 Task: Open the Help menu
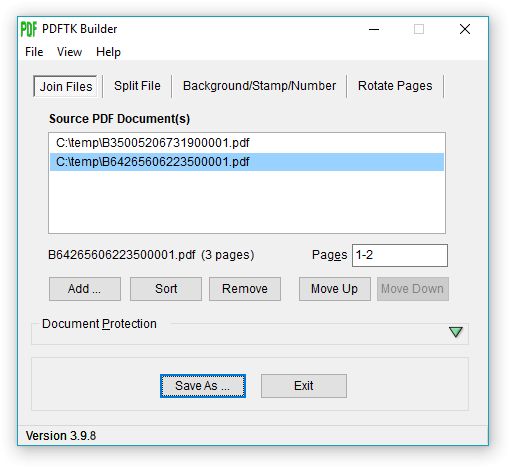(108, 52)
